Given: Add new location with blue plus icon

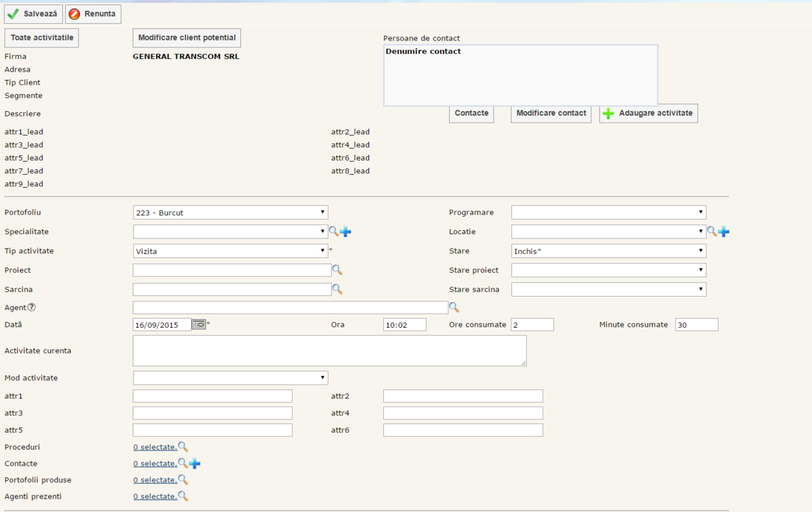Looking at the screenshot, I should tap(724, 232).
